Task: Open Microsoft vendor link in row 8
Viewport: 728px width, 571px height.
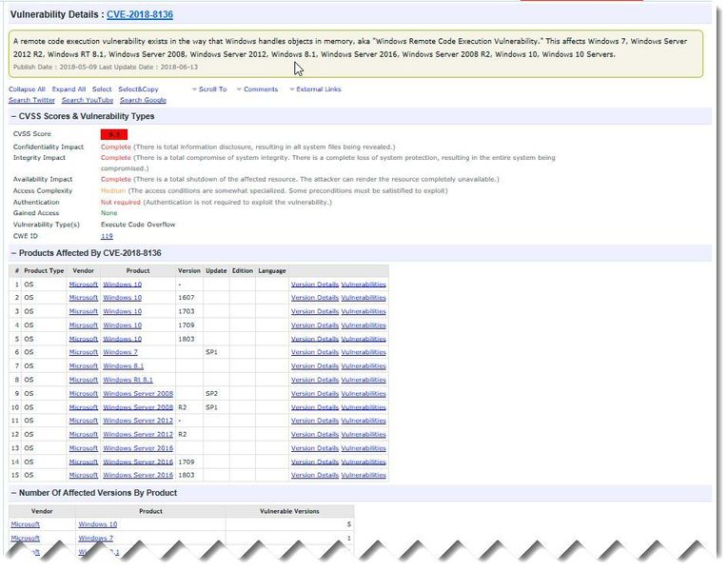Action: click(x=83, y=380)
